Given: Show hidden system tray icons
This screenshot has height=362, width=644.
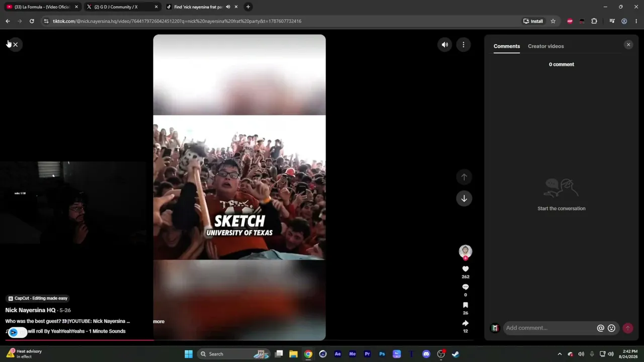Looking at the screenshot, I should 559,354.
